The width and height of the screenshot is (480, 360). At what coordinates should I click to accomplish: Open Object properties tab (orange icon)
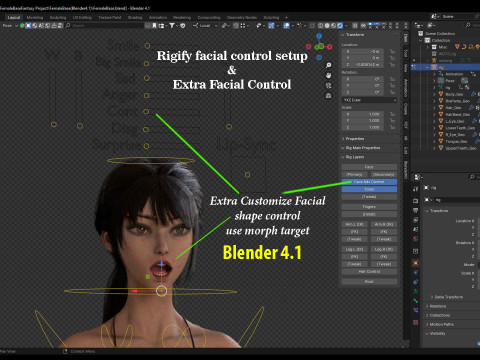[415, 263]
